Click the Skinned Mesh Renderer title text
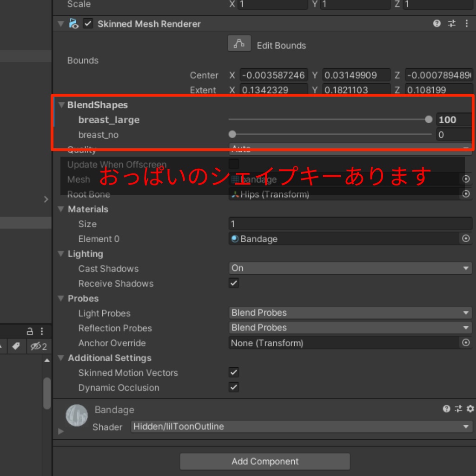This screenshot has width=476, height=476. pyautogui.click(x=149, y=24)
